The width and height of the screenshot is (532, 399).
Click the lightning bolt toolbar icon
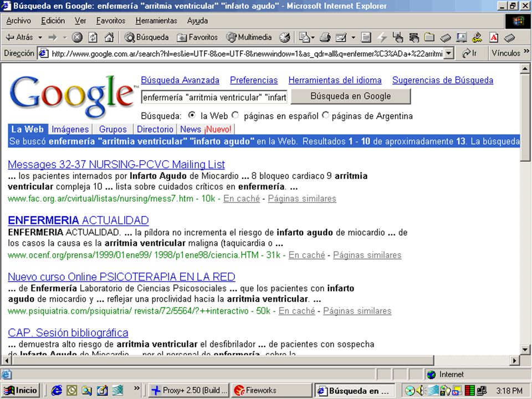(x=382, y=37)
